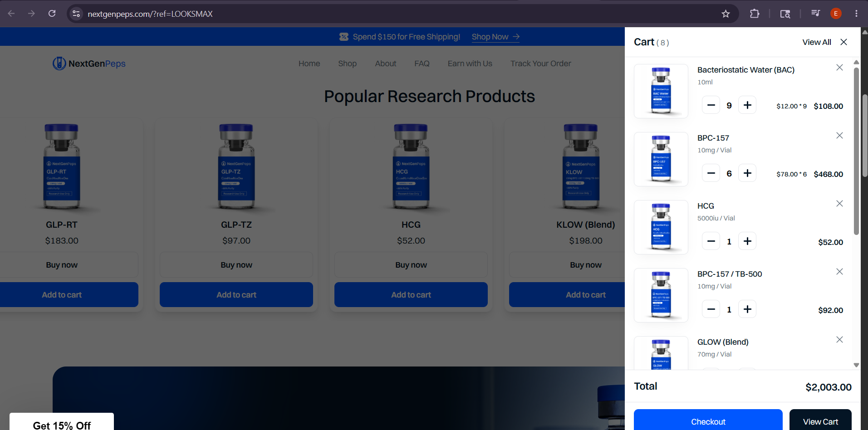Increase BPC-157 10mg quantity with plus
The image size is (868, 430).
[x=747, y=173]
